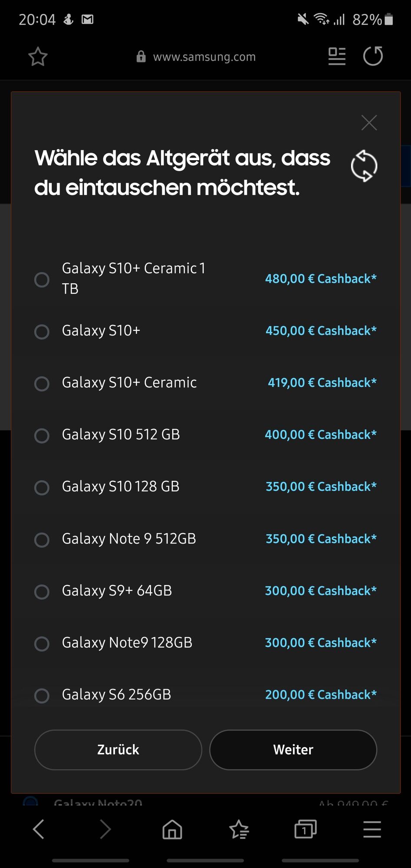Image resolution: width=411 pixels, height=868 pixels.
Task: Select Galaxy S10+ Ceramic 1 TB radio button
Action: (42, 280)
